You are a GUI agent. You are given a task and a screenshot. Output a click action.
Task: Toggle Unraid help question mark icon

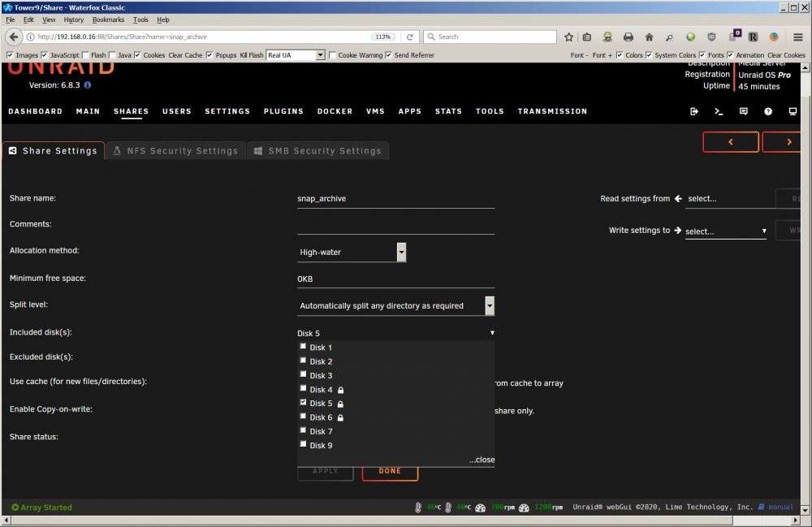[768, 111]
